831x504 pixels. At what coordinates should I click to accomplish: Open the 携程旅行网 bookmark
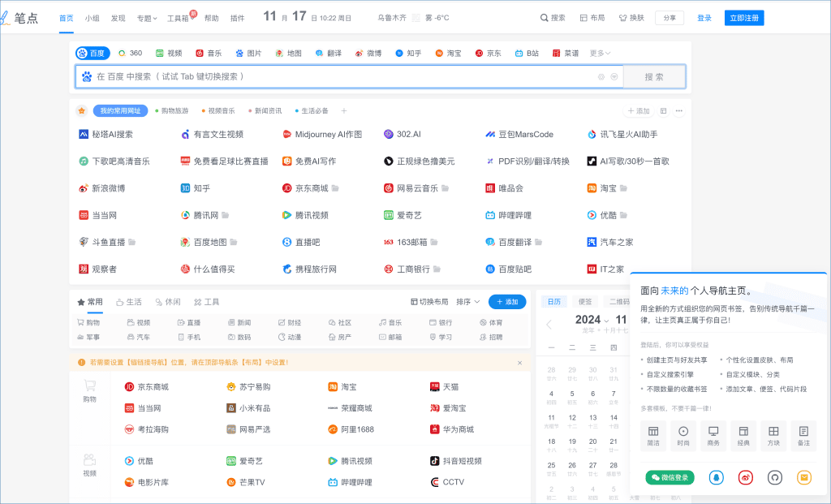click(309, 269)
